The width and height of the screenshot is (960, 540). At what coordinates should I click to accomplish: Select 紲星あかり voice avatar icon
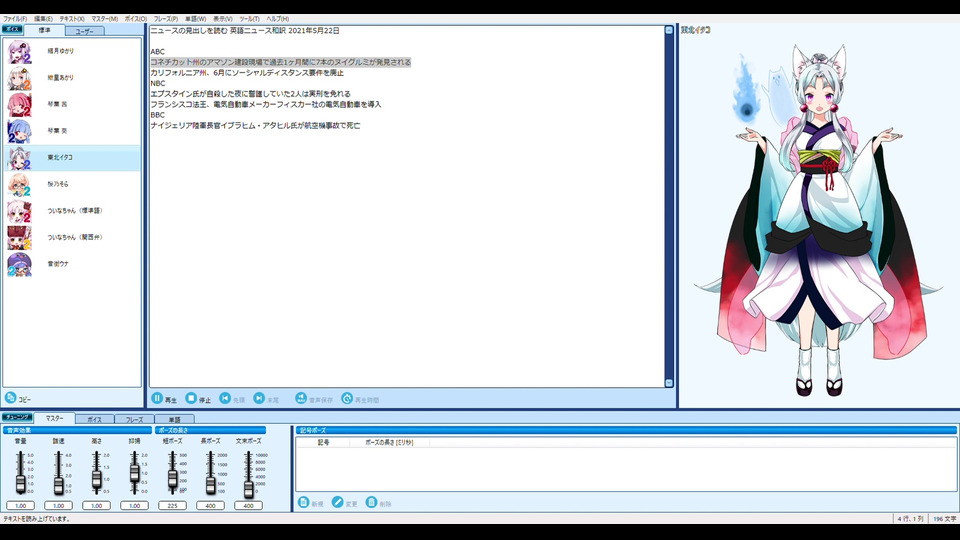[x=19, y=78]
